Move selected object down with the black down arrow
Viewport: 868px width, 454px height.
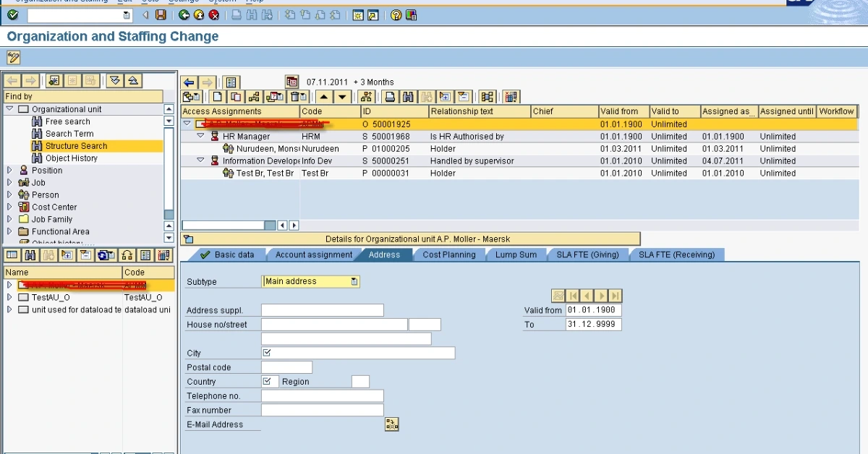tap(341, 97)
